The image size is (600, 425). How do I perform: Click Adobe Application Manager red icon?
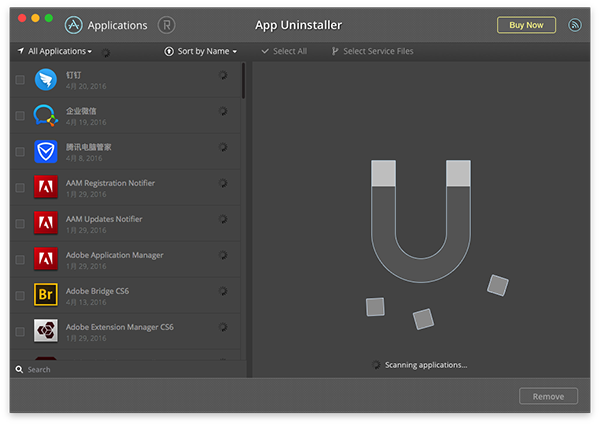tap(46, 259)
